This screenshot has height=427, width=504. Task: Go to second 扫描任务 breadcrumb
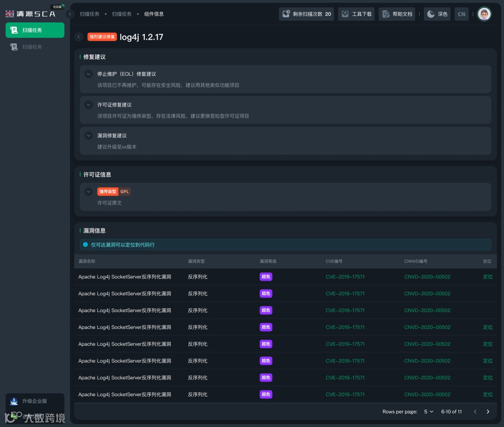coord(121,14)
